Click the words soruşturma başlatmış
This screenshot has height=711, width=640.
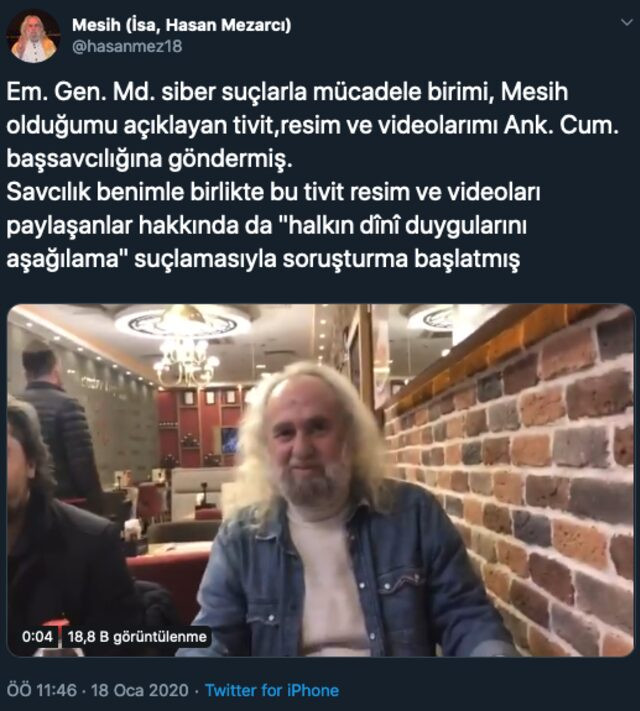(401, 259)
